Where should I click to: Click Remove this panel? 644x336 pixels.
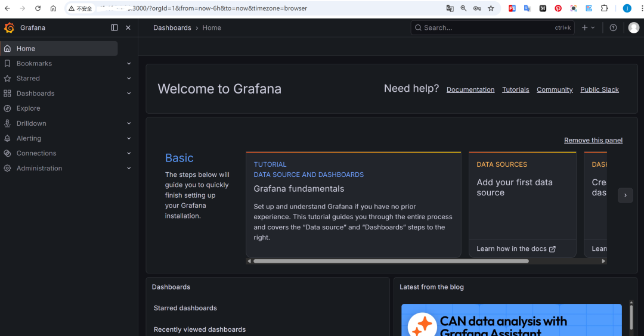[593, 141]
